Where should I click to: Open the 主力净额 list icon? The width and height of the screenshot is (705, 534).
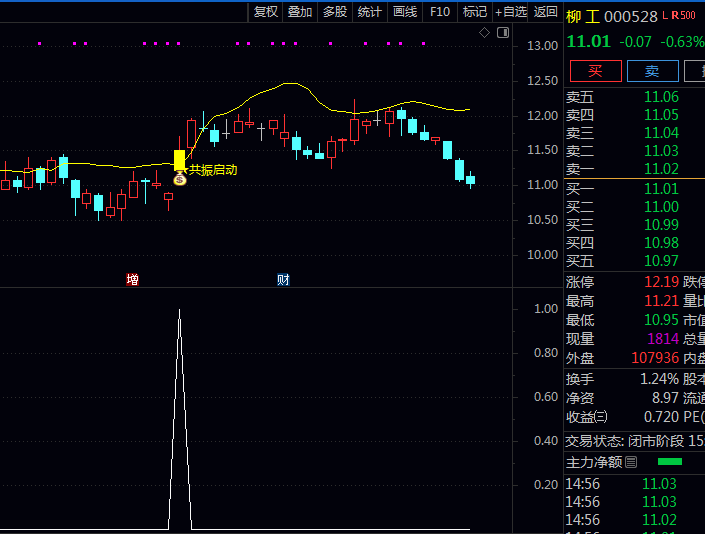pos(631,462)
